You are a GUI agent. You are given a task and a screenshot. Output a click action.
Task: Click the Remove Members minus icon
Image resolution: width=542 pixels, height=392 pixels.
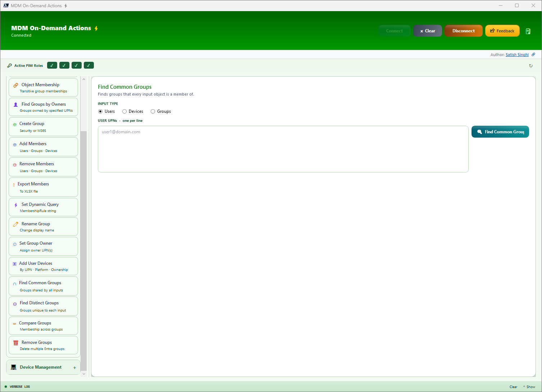coord(14,165)
